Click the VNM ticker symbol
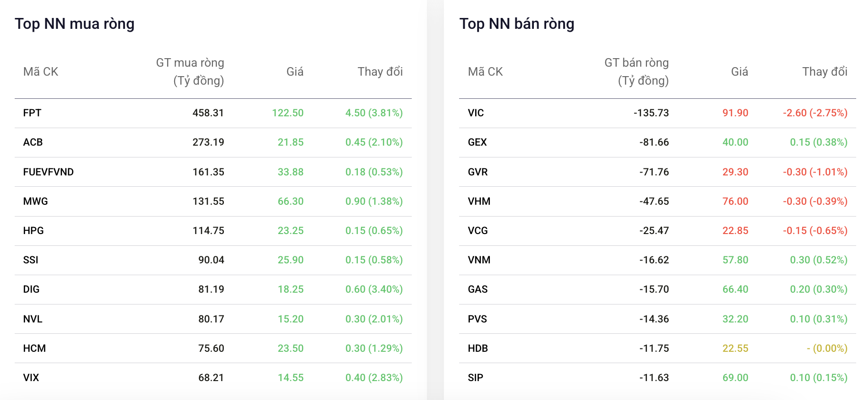Image resolution: width=868 pixels, height=400 pixels. 479,260
